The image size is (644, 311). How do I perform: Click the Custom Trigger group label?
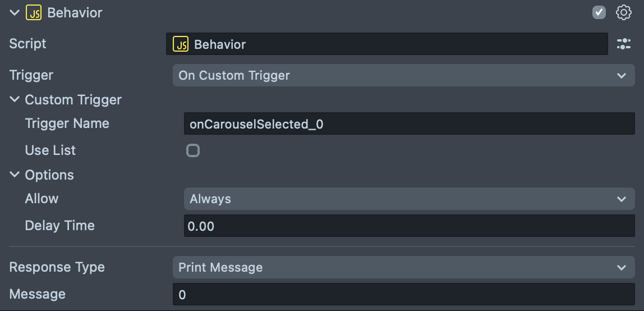[x=73, y=100]
